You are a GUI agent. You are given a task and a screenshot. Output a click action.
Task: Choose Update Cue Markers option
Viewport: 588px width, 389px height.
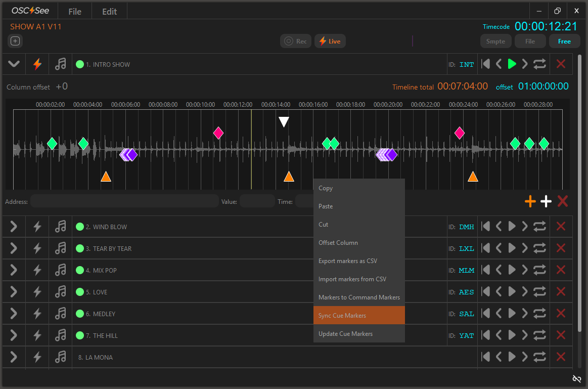click(359, 333)
